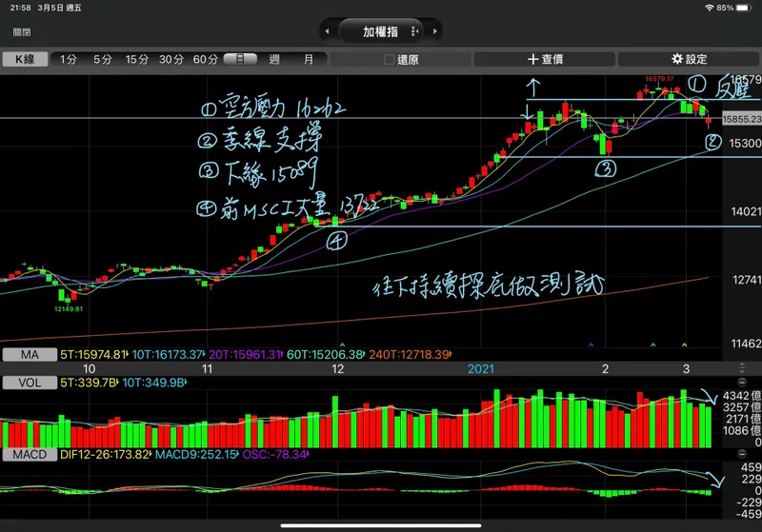Switch to the 1分 timeframe
Viewport: 762px width, 532px height.
tap(69, 59)
